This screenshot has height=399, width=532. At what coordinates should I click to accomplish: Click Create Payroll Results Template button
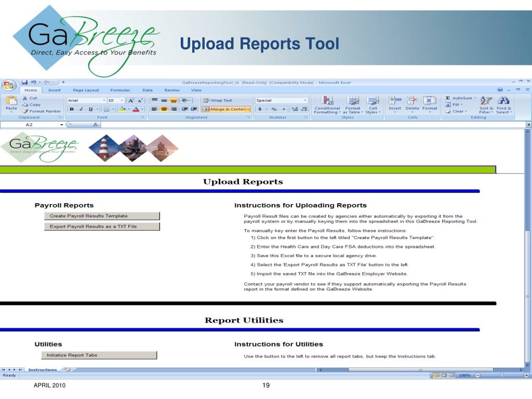point(102,216)
